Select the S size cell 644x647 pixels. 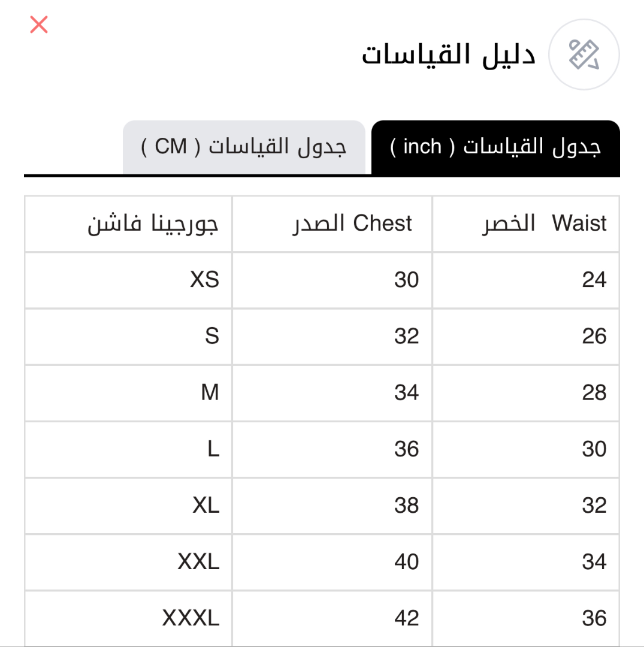212,336
